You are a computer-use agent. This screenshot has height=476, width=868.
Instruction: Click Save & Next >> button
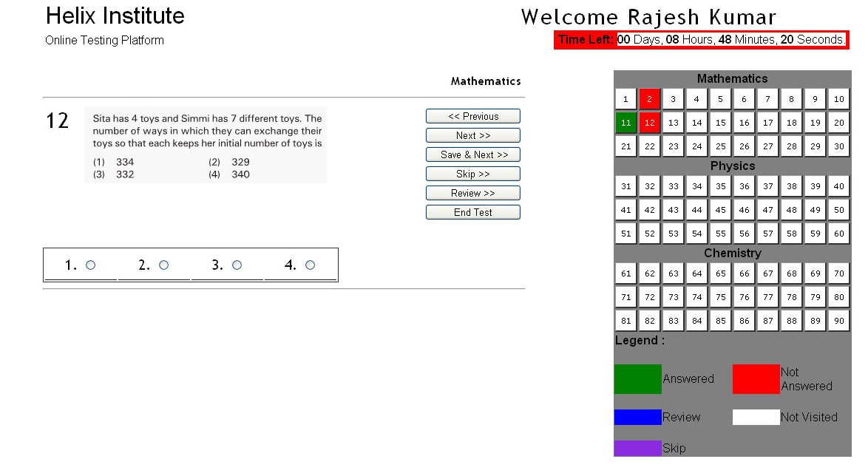tap(472, 154)
